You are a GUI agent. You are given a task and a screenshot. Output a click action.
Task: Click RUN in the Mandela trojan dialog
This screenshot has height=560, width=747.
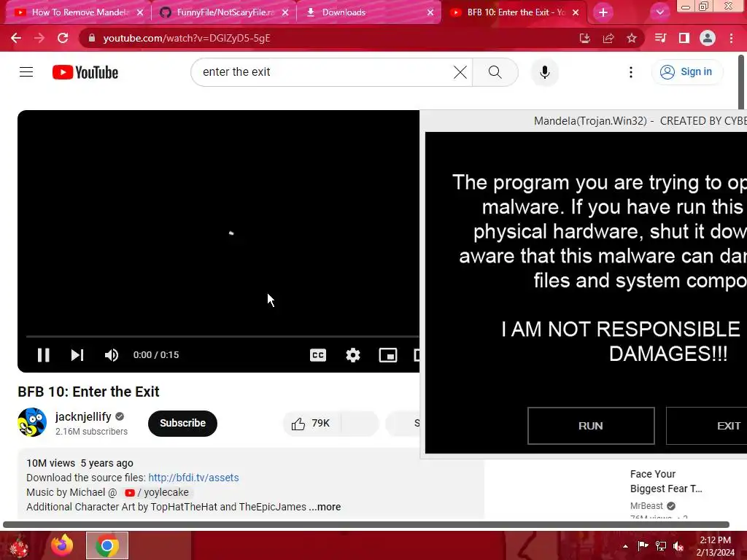click(x=591, y=425)
